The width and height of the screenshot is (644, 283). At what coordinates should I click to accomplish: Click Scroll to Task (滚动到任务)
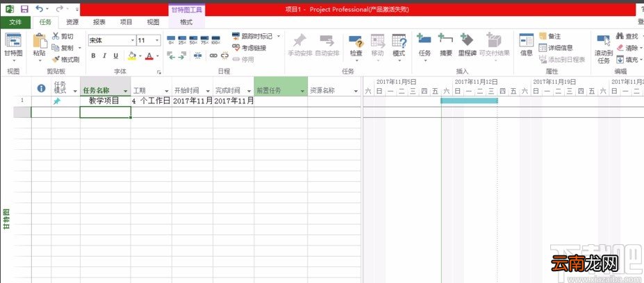(604, 49)
